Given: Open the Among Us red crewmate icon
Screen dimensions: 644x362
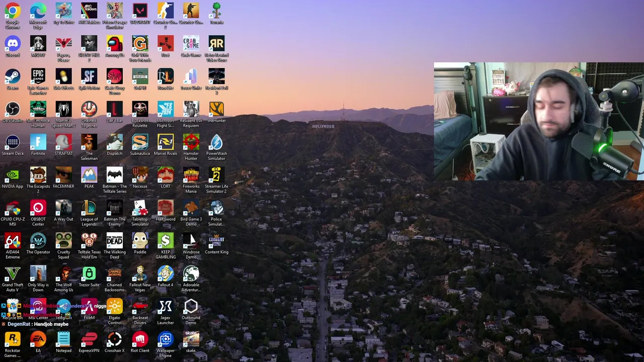Looking at the screenshot, I should 115,44.
